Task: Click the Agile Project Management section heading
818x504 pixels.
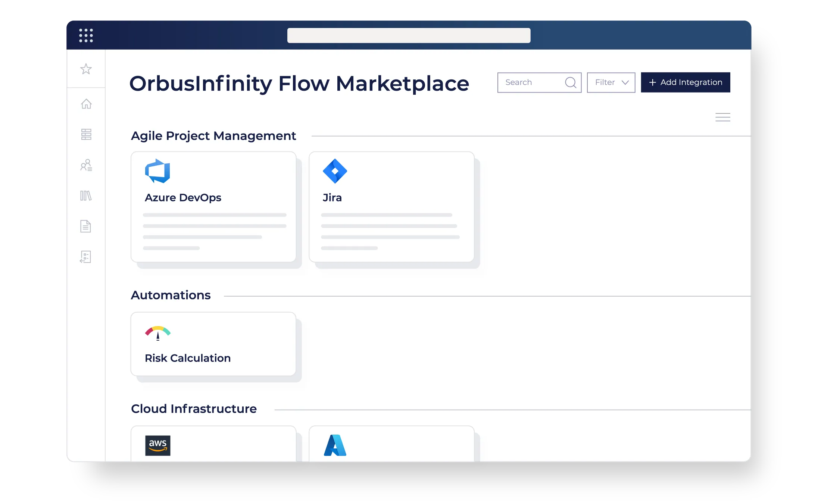Action: click(x=213, y=136)
